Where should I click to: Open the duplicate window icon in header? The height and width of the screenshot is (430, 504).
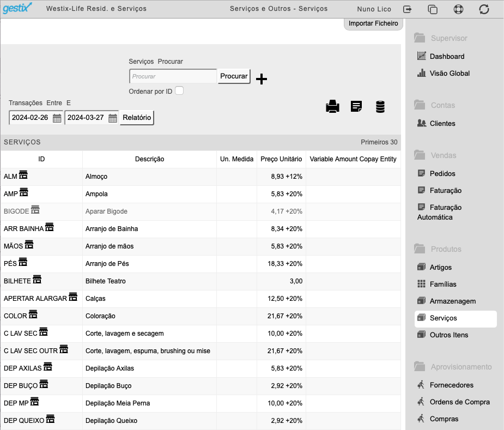(x=433, y=9)
